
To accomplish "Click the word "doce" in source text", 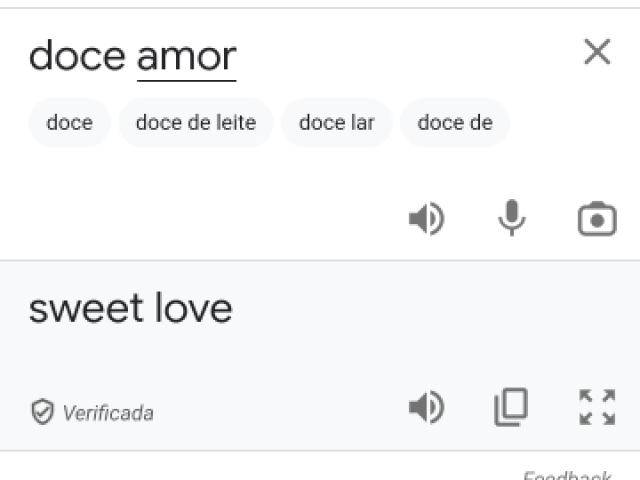I will [x=77, y=56].
